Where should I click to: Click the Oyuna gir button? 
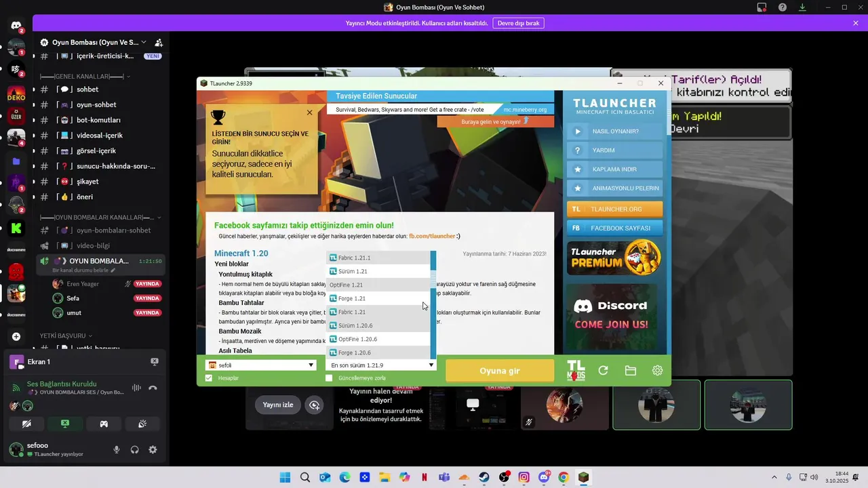click(500, 371)
